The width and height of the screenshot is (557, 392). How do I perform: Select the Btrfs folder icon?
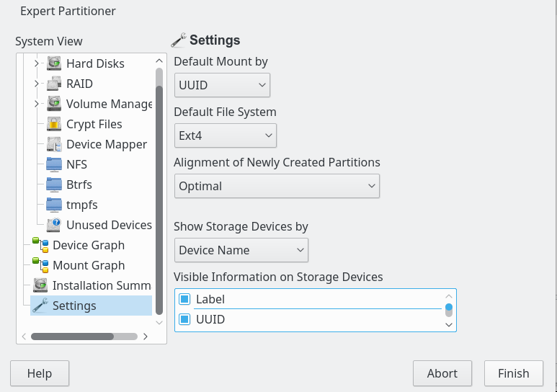point(54,184)
